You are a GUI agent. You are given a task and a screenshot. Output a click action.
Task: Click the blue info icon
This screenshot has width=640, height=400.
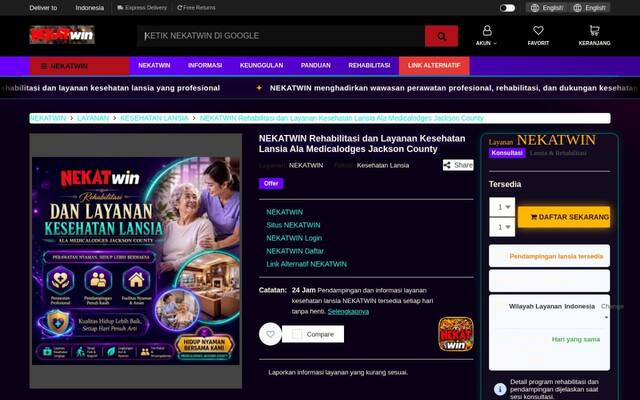[x=500, y=389]
